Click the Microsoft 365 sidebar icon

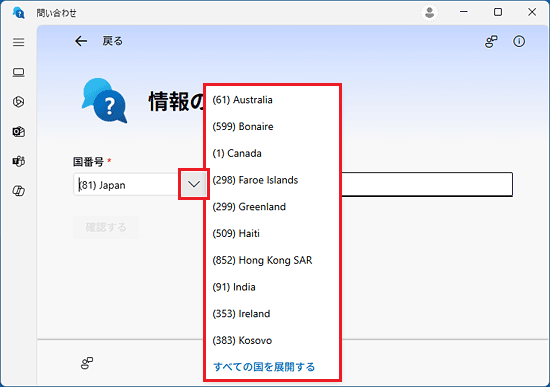pyautogui.click(x=19, y=102)
